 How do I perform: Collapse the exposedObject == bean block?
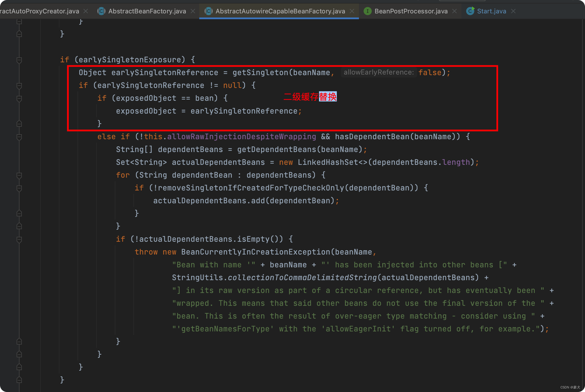tap(19, 98)
